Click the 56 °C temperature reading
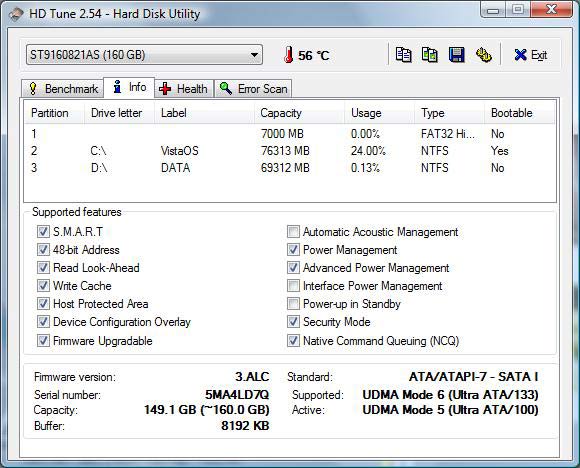Viewport: 580px width, 468px height. point(314,55)
